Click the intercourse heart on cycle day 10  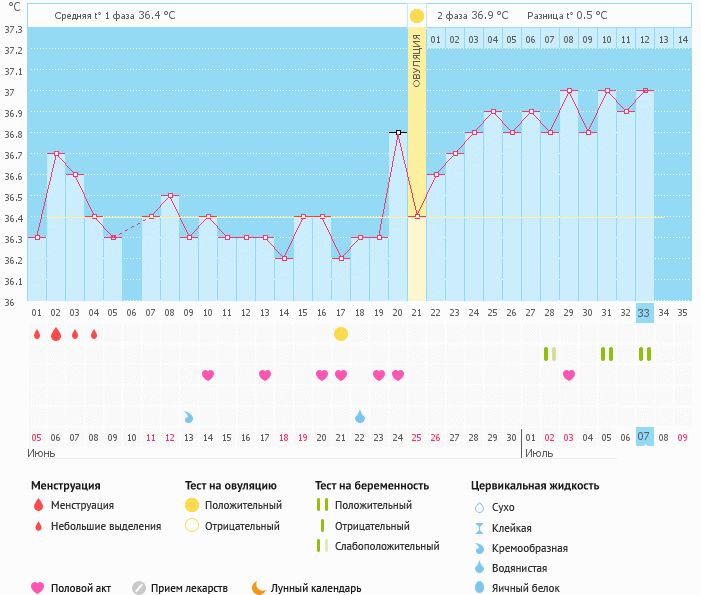coord(208,375)
